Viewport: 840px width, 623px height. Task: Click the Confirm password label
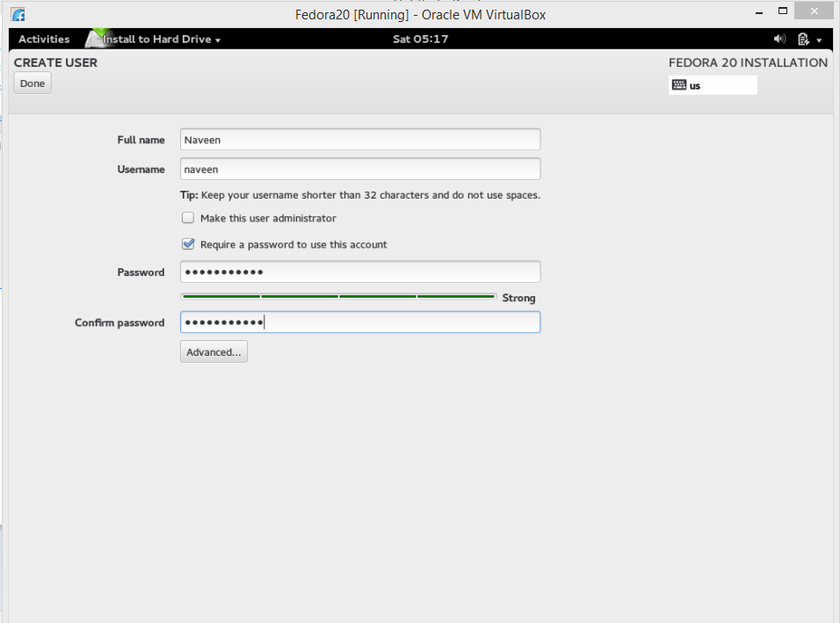pyautogui.click(x=119, y=322)
